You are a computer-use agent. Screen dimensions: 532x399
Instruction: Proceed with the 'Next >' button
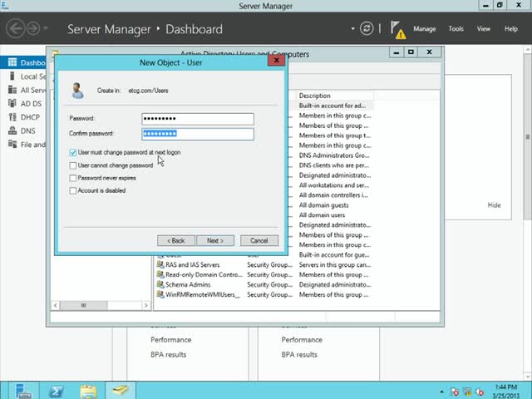click(215, 240)
